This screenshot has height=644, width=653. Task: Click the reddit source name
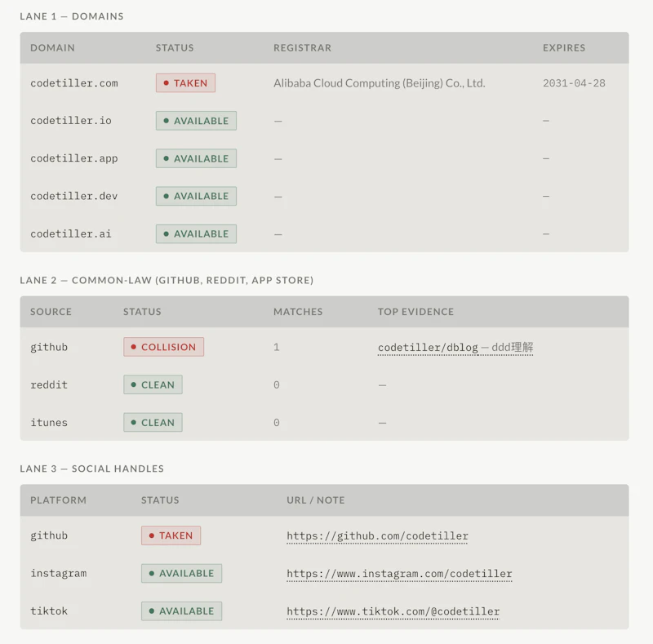[49, 385]
